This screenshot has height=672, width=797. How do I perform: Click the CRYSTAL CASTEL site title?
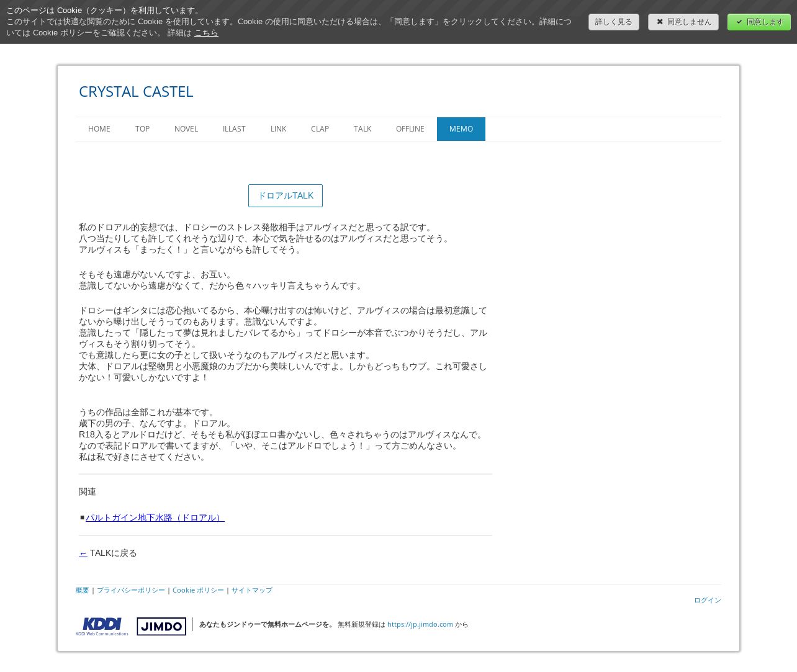point(136,91)
